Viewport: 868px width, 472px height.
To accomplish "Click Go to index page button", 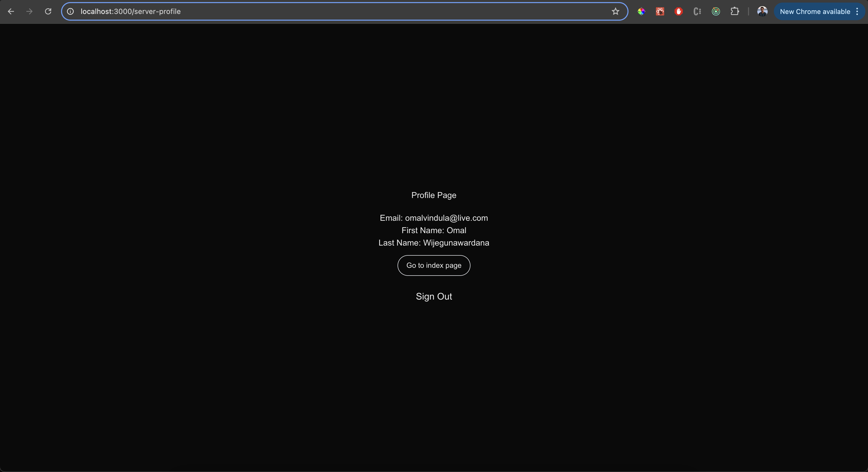I will 434,265.
